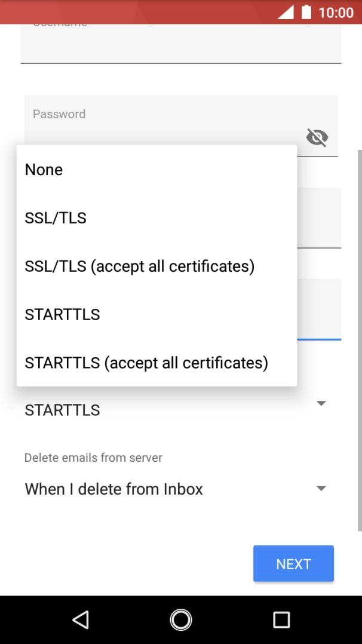Viewport: 362px width, 644px height.
Task: Toggle password visibility eye icon
Action: tap(317, 138)
